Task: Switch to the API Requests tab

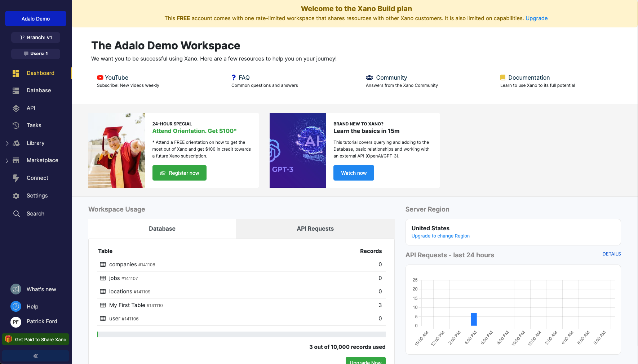Action: pyautogui.click(x=315, y=228)
